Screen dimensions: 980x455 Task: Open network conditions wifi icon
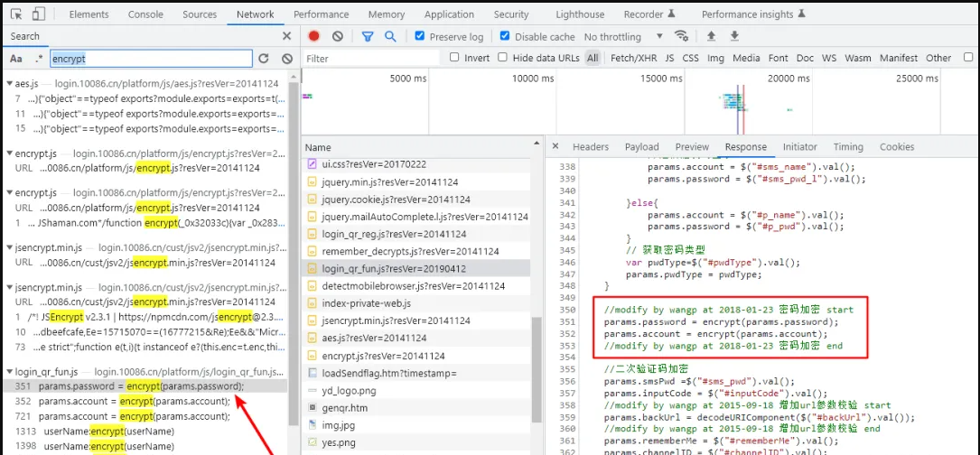pos(681,36)
